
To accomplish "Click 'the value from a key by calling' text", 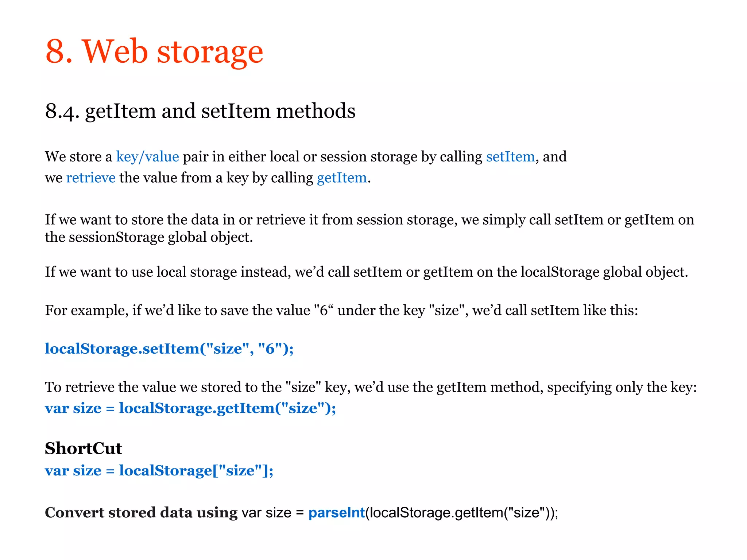I will 216,178.
